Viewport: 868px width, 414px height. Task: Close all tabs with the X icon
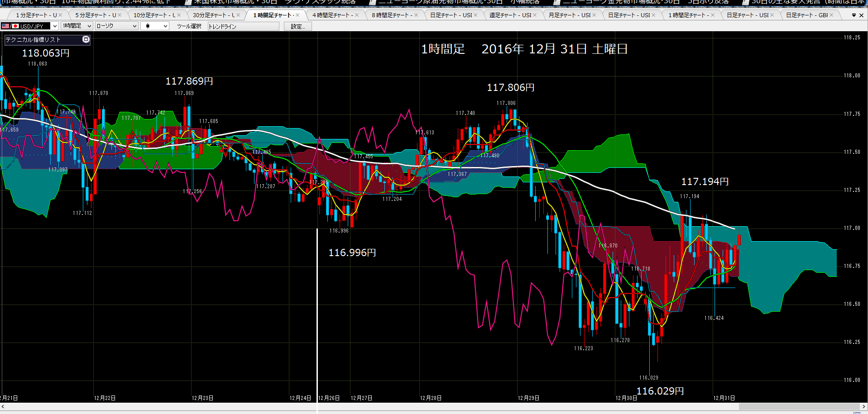point(861,15)
